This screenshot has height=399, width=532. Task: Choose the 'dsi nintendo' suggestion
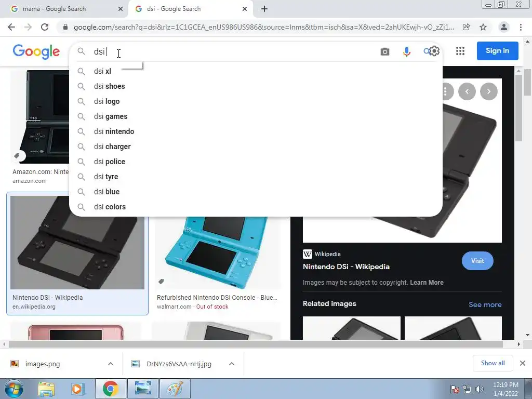coord(256,131)
